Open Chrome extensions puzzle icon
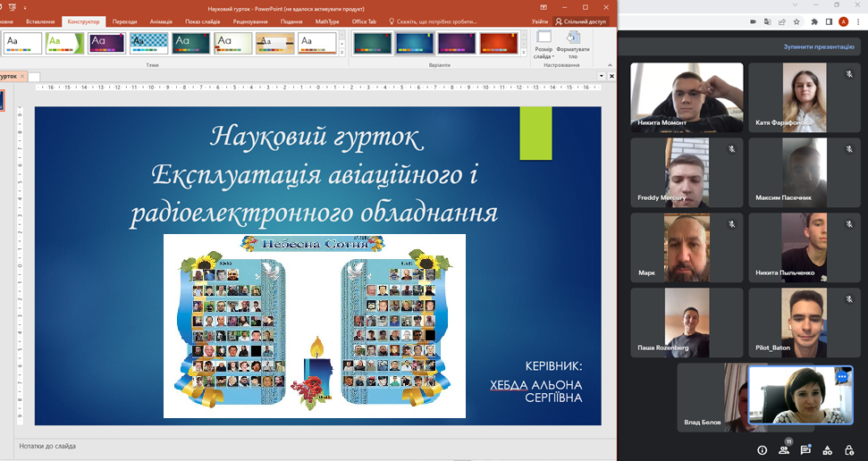The height and width of the screenshot is (461, 868). (x=813, y=21)
